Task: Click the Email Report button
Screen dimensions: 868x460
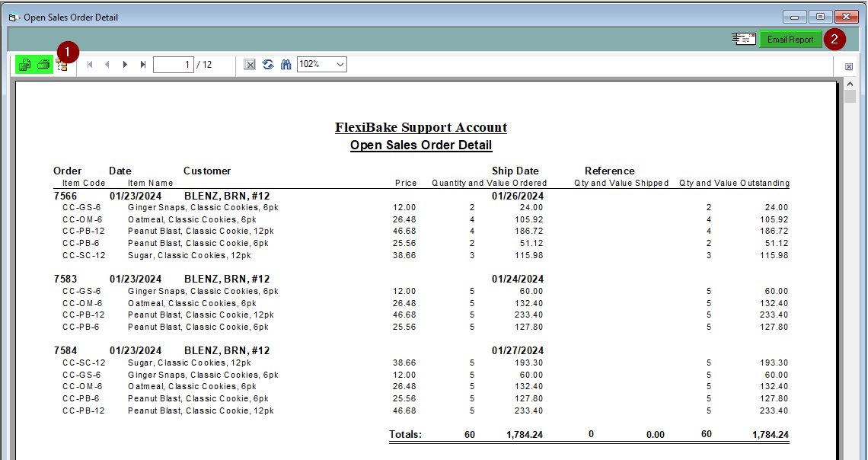Action: pos(790,40)
